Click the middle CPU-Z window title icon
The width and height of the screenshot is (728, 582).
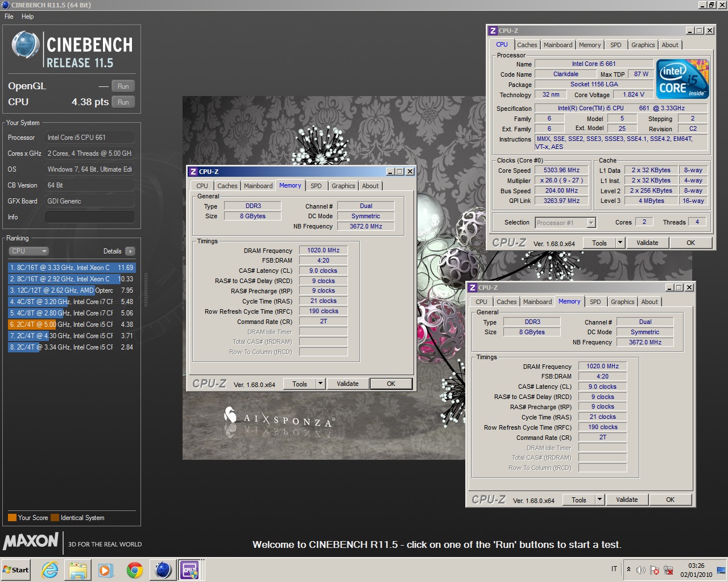pos(193,172)
